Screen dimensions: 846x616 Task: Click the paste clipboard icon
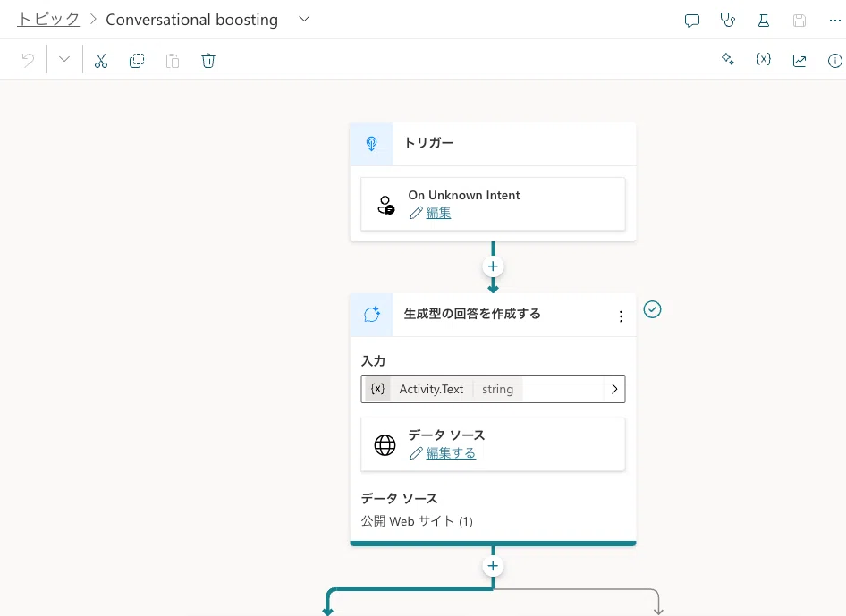tap(173, 61)
